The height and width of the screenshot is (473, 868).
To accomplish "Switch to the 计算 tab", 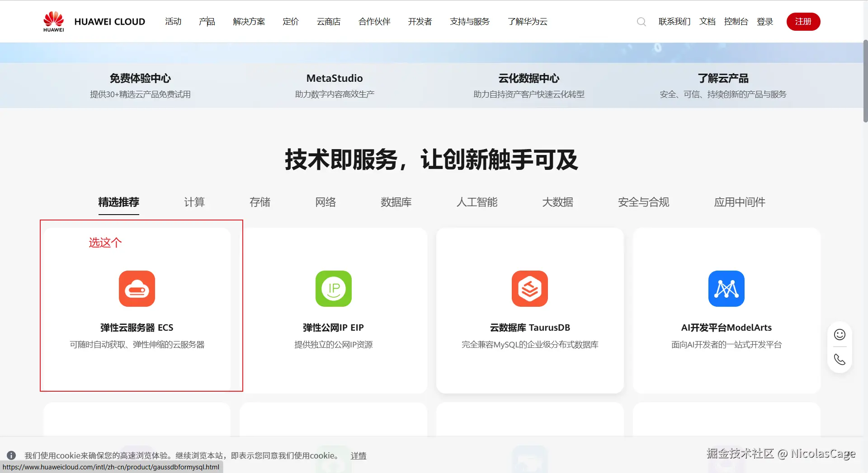I will pos(194,202).
